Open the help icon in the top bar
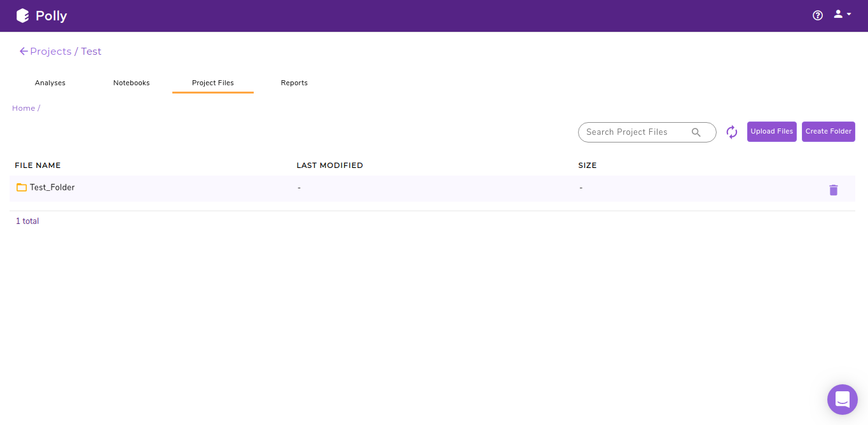Viewport: 868px width, 425px height. click(x=817, y=15)
